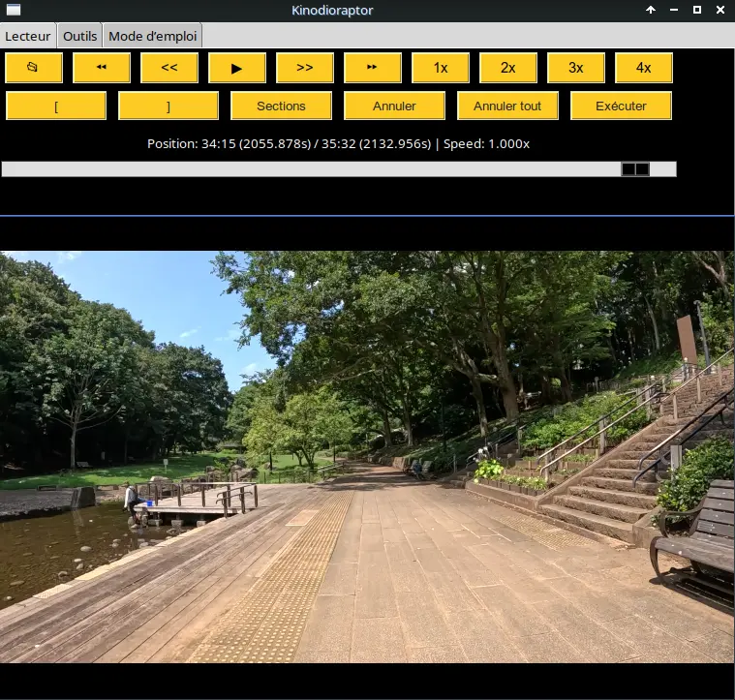Set playback speed to 1x
Image resolution: width=735 pixels, height=700 pixels.
[441, 68]
